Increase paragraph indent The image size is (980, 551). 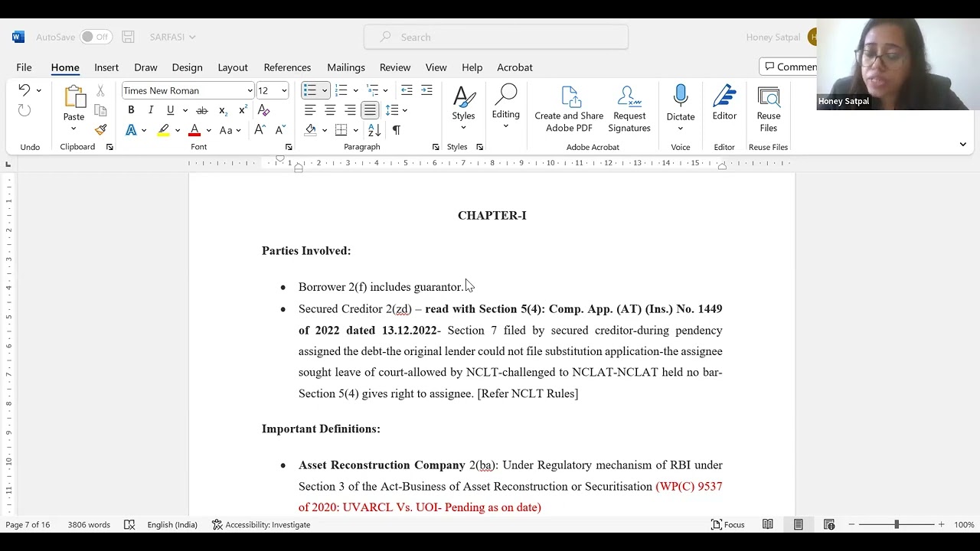426,90
